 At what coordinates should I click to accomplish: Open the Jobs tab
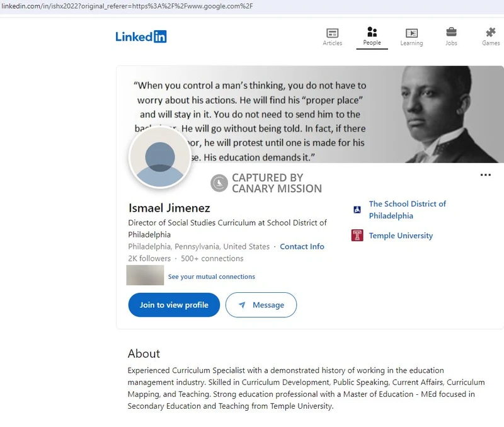(x=451, y=35)
